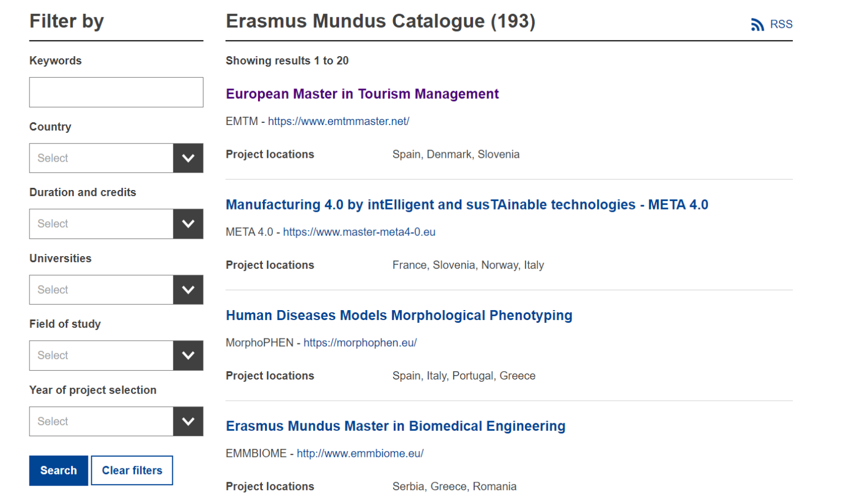Image resolution: width=854 pixels, height=504 pixels.
Task: Click the Year of project selection chevron
Action: point(188,421)
